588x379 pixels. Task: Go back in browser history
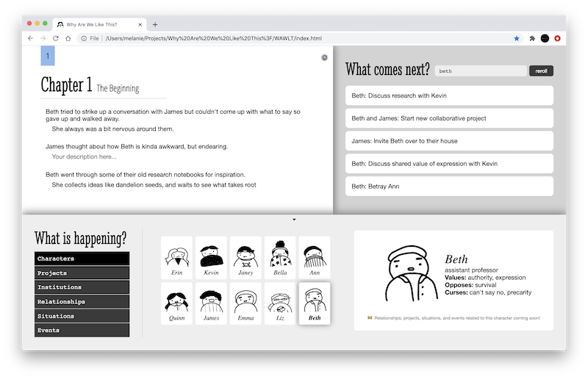31,38
